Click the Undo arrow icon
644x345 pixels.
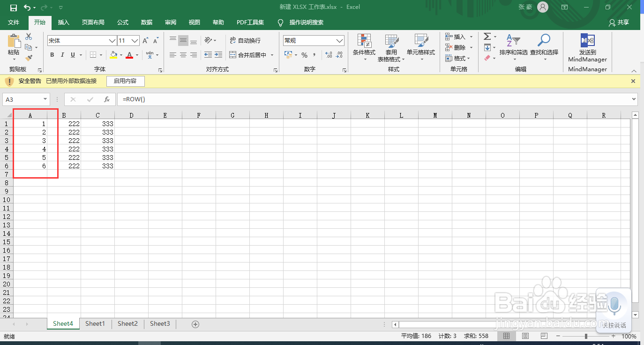pyautogui.click(x=27, y=7)
